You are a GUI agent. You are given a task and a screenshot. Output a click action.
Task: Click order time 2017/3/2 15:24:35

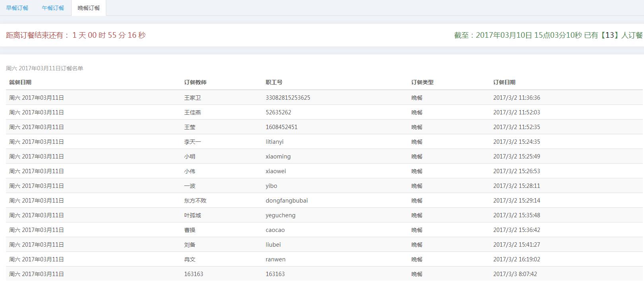[517, 142]
